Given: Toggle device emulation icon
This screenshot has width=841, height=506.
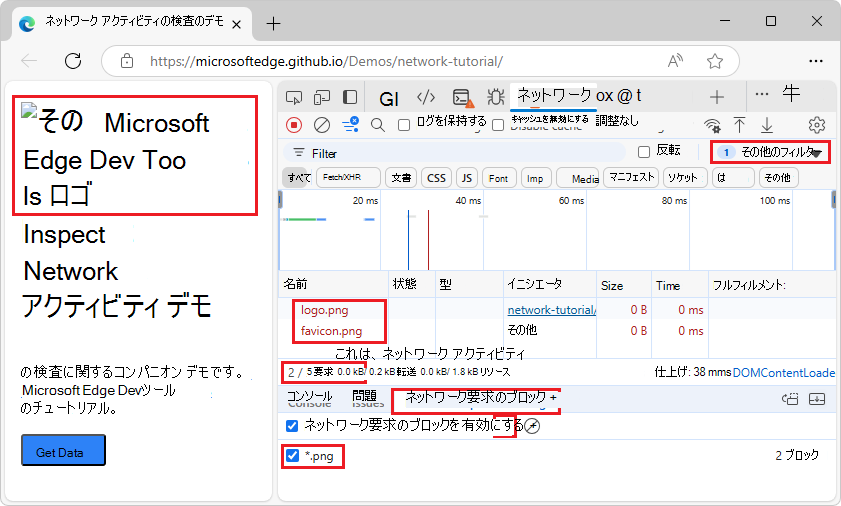Looking at the screenshot, I should 322,97.
